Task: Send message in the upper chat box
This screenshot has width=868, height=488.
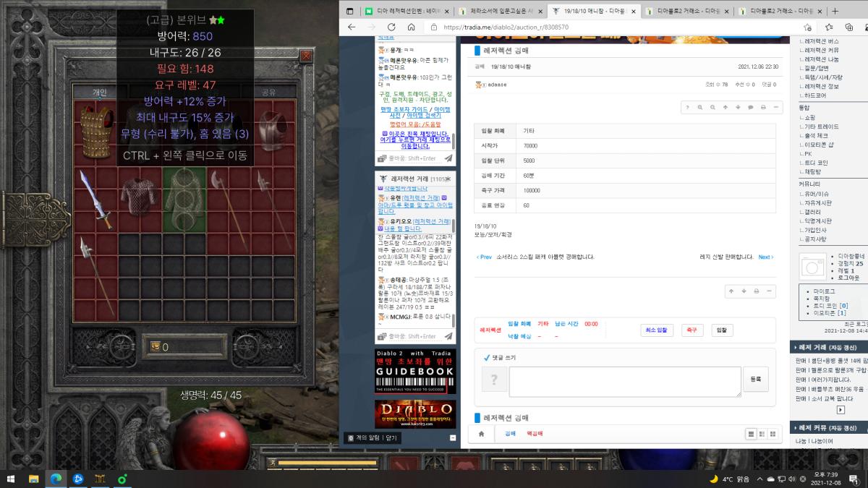Action: tap(448, 158)
